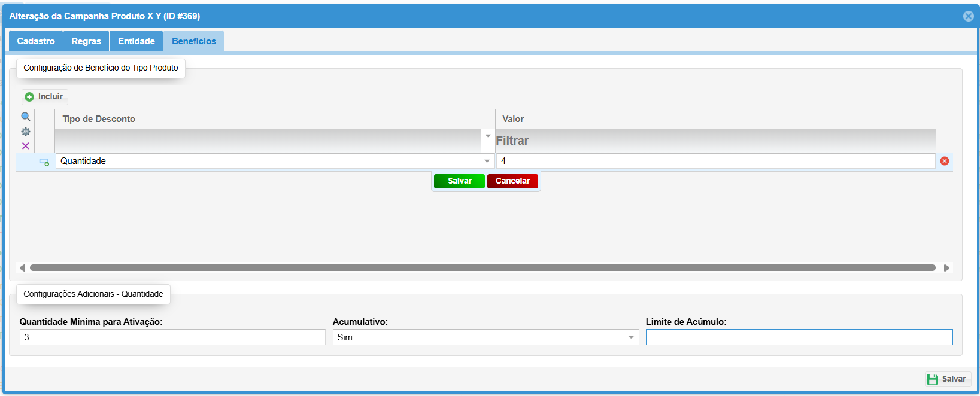Click the bottom Salvar button with disk icon
980x396 pixels.
(947, 379)
